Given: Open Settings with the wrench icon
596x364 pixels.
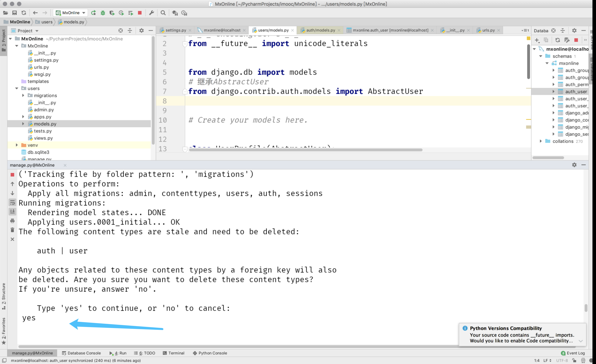Looking at the screenshot, I should coord(152,13).
